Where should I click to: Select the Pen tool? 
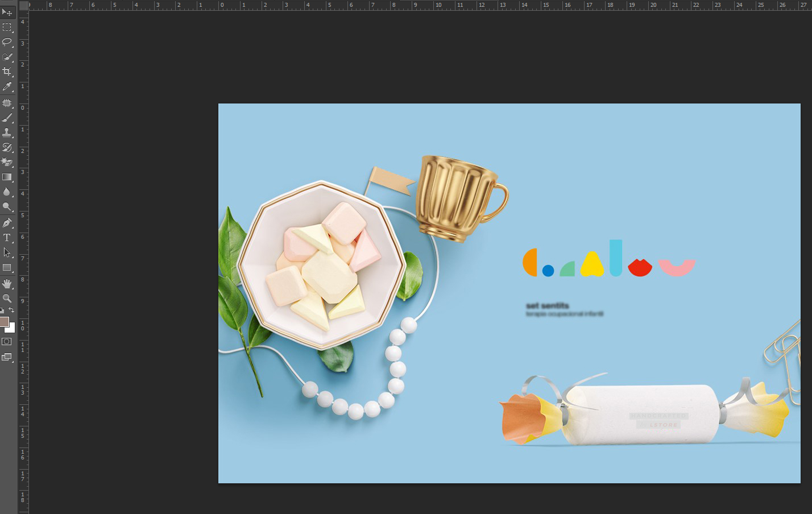pyautogui.click(x=7, y=223)
